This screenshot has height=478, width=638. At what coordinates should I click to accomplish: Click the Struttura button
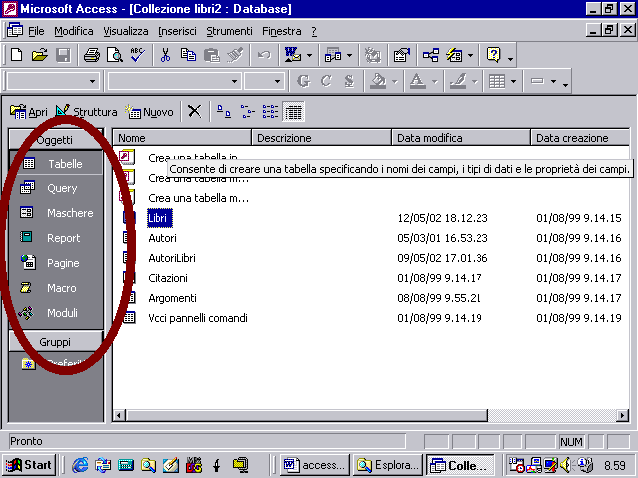click(86, 111)
